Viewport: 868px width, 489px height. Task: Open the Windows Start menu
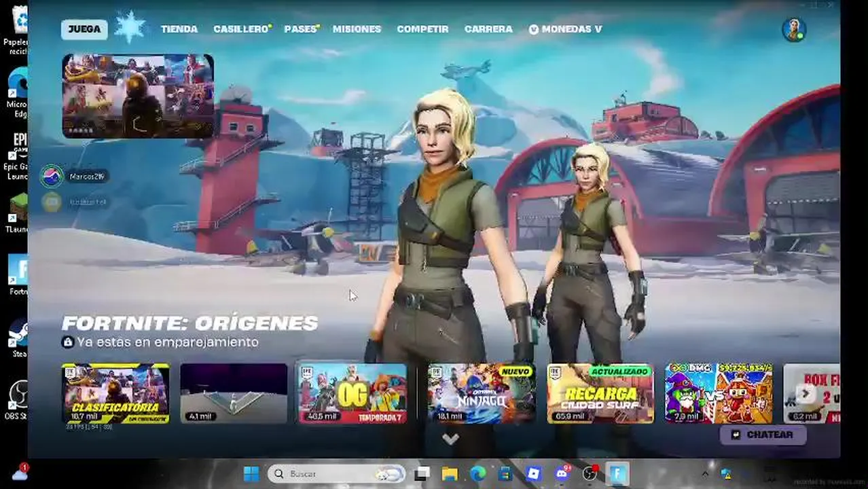[251, 473]
